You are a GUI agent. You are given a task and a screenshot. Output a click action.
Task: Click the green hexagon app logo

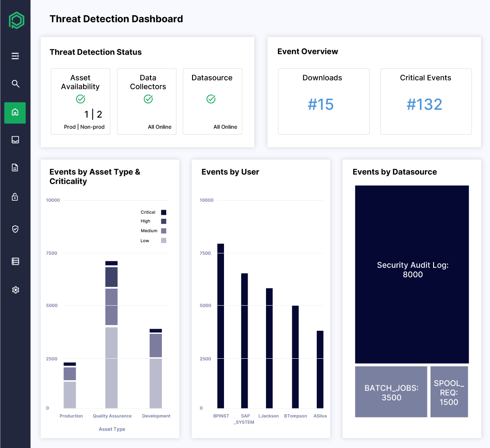[x=16, y=20]
